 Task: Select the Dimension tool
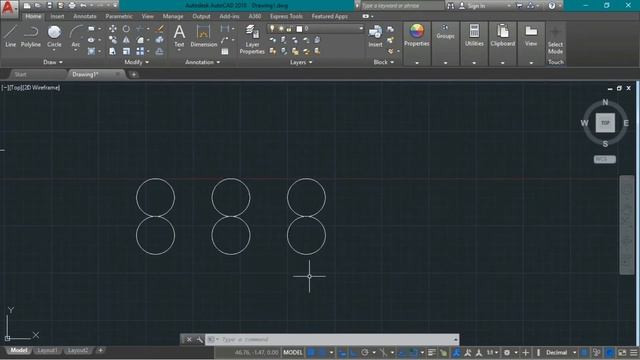click(203, 36)
